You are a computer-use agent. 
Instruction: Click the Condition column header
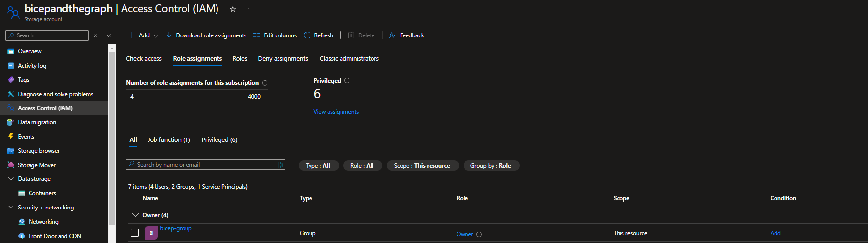[783, 198]
